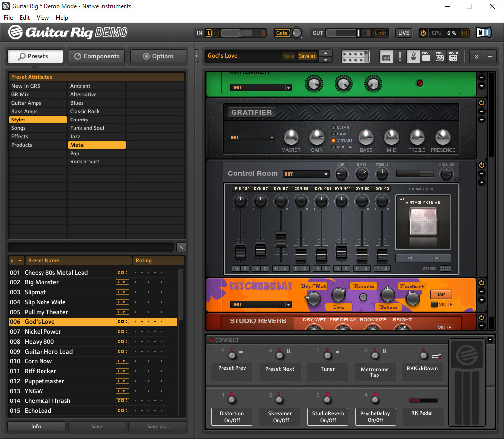
Task: Select the Guitar Amps preset attribute
Action: tap(38, 103)
